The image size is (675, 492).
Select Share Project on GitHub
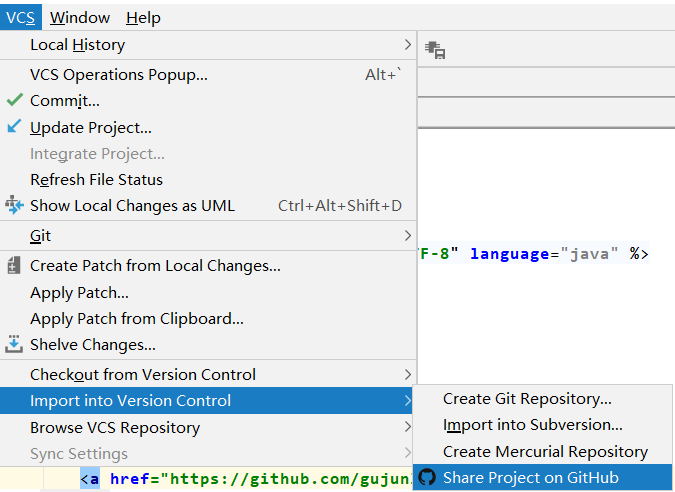530,477
